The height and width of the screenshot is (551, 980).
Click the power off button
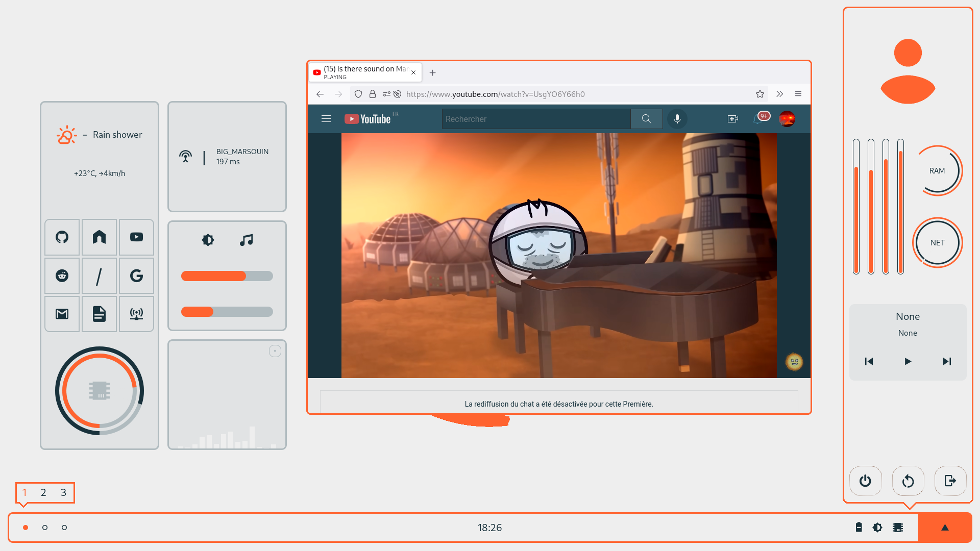point(865,481)
